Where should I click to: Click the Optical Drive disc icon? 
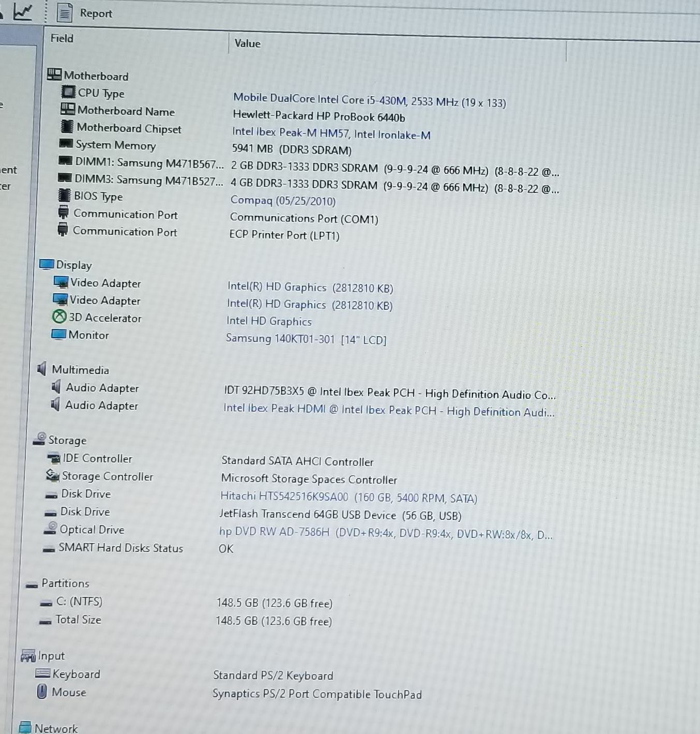[x=50, y=529]
